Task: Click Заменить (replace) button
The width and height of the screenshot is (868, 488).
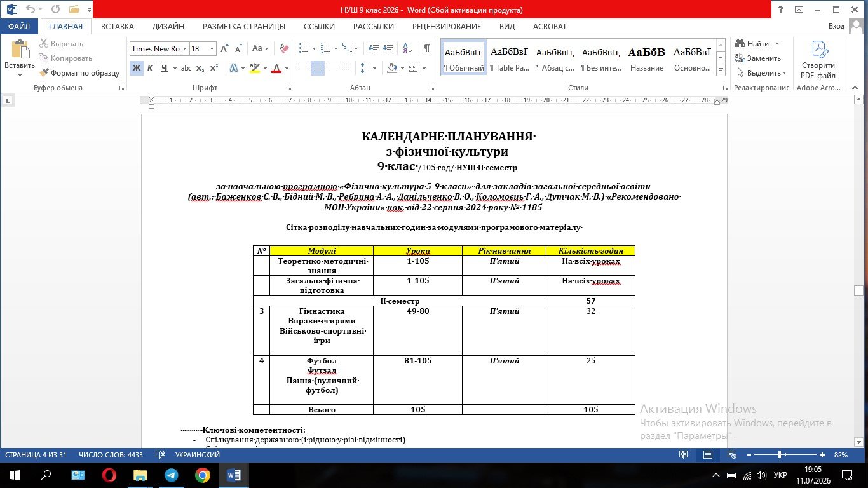Action: point(758,58)
